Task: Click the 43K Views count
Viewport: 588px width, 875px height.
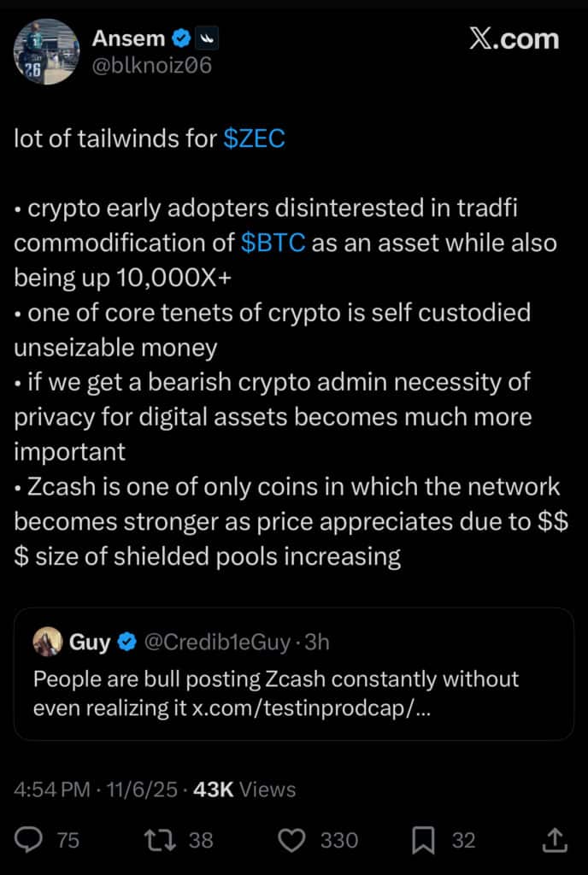Action: [244, 790]
